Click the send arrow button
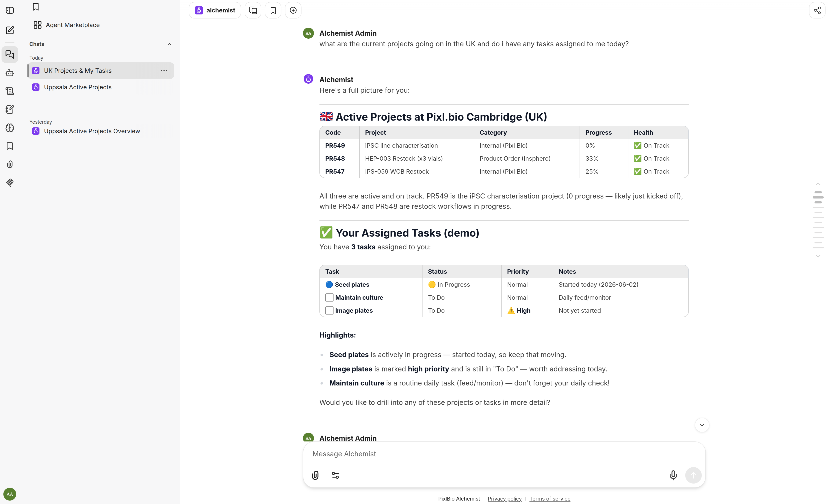 tap(693, 475)
